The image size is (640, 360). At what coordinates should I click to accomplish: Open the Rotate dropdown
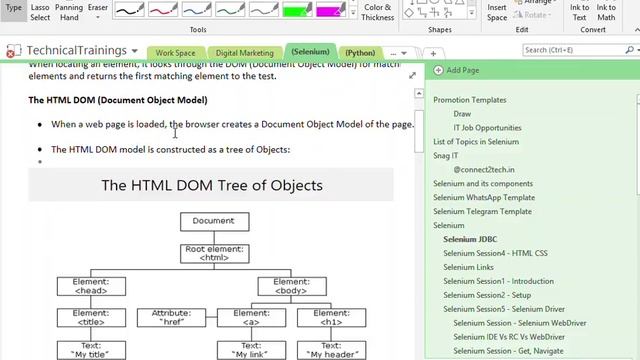coord(533,15)
